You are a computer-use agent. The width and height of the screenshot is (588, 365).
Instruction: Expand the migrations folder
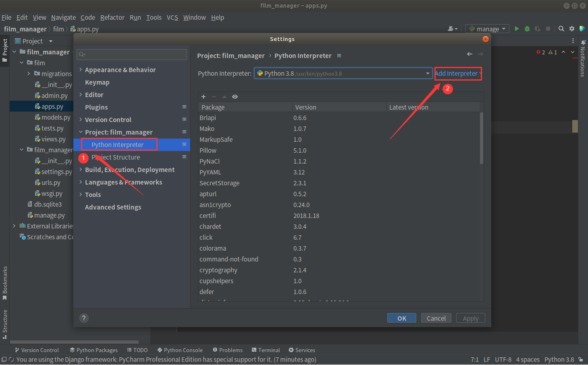click(x=29, y=74)
